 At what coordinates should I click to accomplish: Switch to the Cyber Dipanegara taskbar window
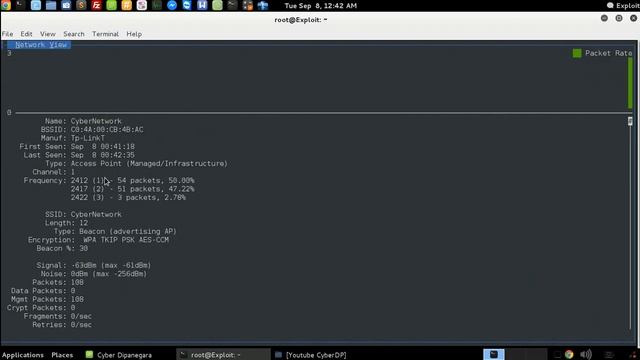pos(119,355)
